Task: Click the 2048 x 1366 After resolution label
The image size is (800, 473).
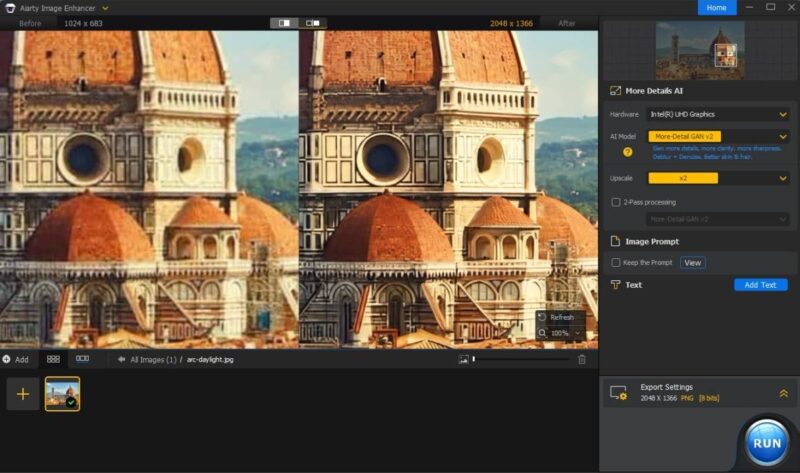Action: coord(511,23)
